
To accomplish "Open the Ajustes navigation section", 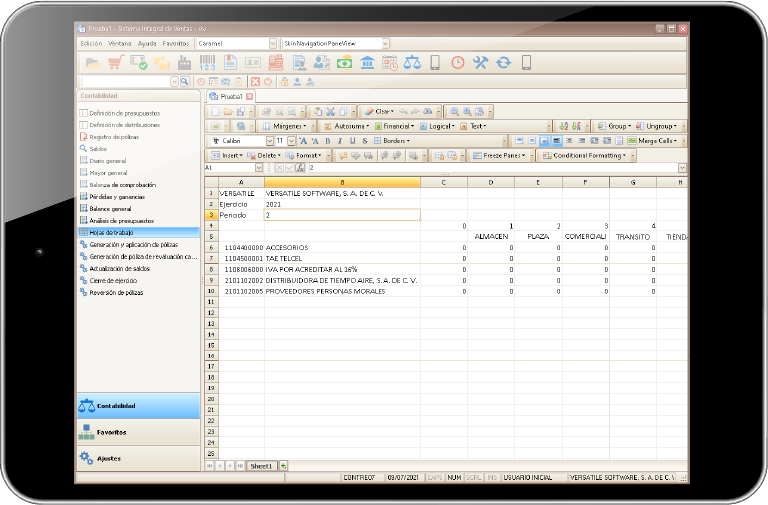I will click(139, 458).
